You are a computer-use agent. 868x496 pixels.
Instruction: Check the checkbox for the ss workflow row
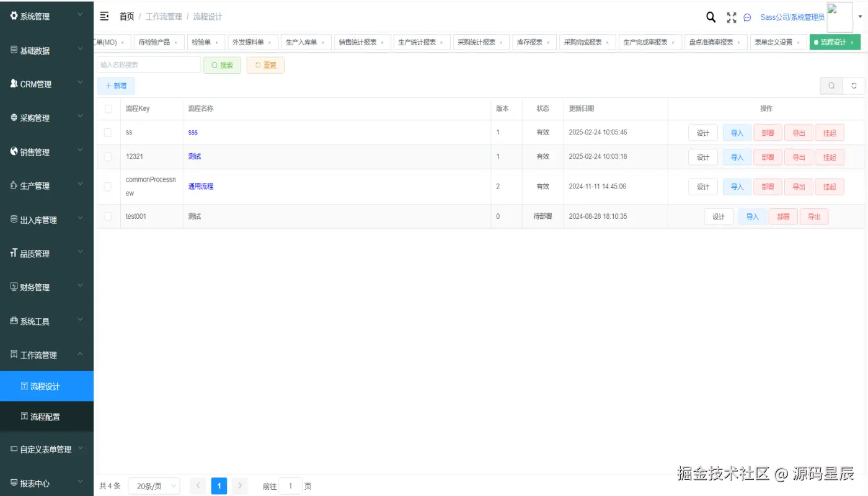coord(108,132)
